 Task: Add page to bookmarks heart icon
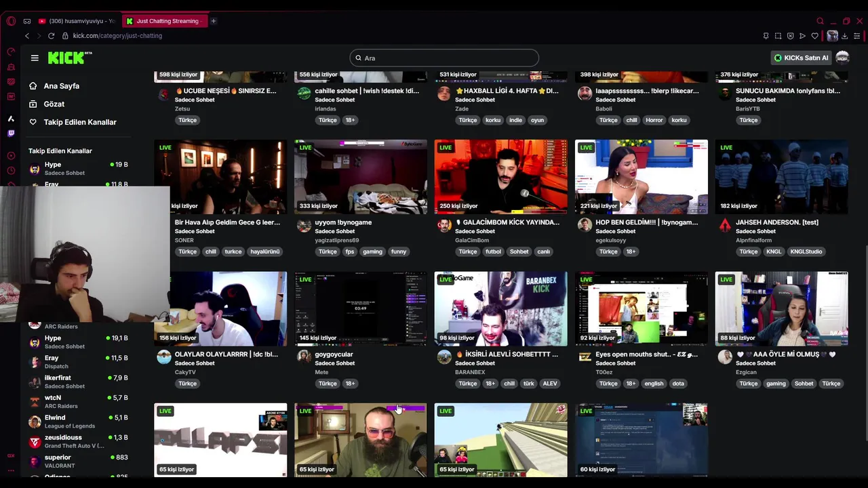click(814, 36)
